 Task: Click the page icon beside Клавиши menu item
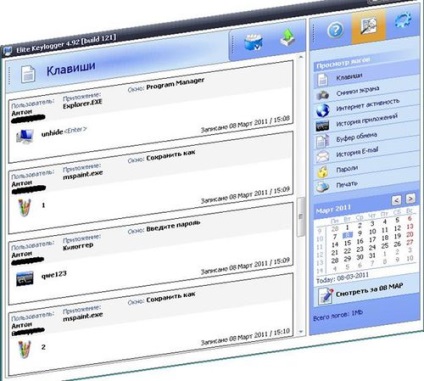[x=322, y=79]
